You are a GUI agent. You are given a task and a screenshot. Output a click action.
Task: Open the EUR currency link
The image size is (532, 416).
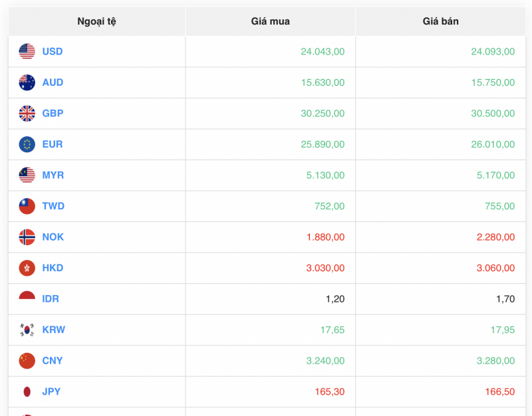pos(52,144)
